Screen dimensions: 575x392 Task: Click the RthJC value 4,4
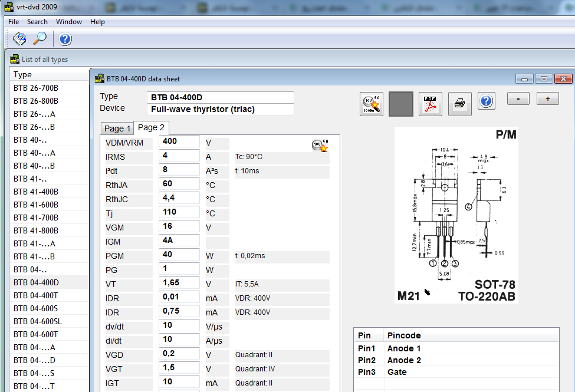179,198
